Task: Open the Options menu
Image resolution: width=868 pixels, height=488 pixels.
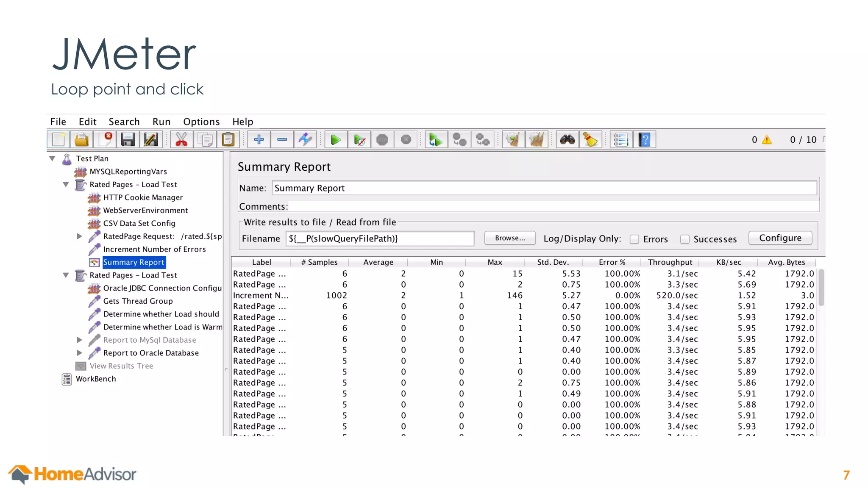Action: pos(201,122)
